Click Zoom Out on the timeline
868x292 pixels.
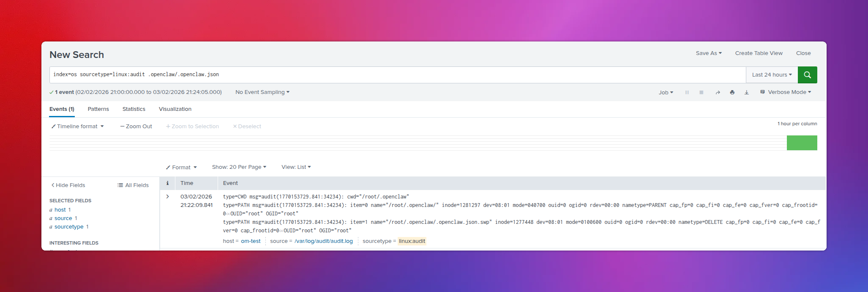[x=136, y=127]
